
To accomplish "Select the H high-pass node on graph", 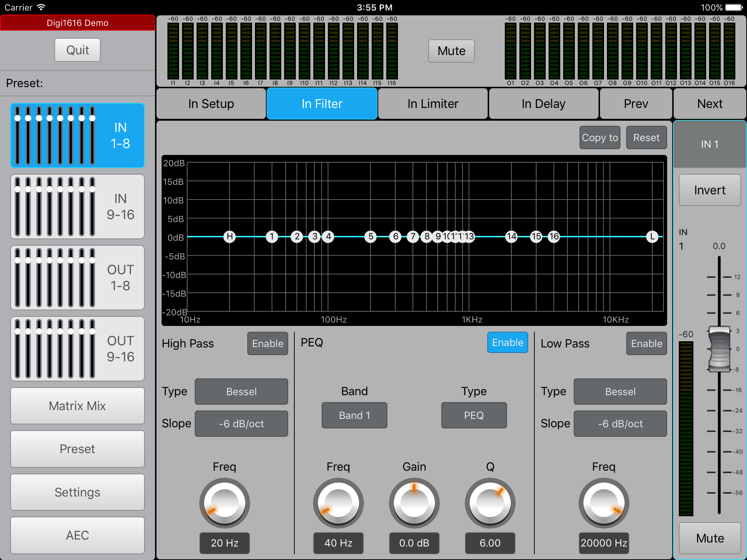I will tap(229, 237).
